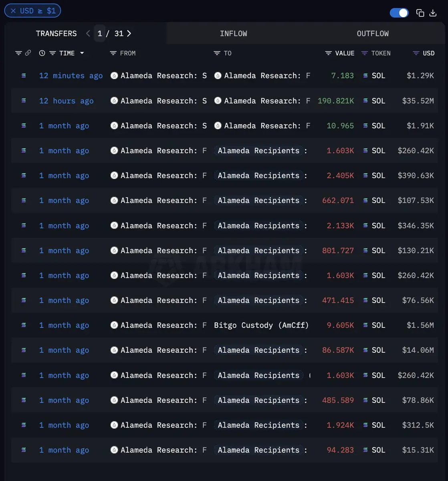The width and height of the screenshot is (448, 481).
Task: Click the clock icon in TIME header
Action: tap(42, 53)
